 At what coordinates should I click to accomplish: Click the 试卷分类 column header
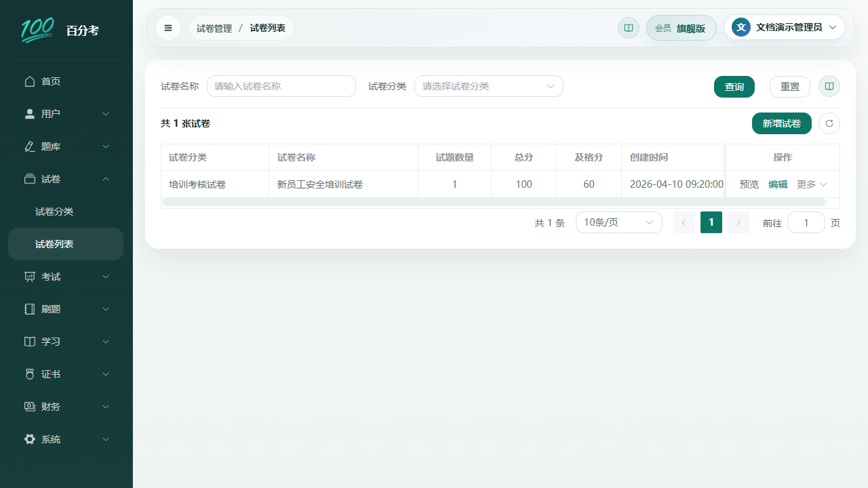[215, 157]
